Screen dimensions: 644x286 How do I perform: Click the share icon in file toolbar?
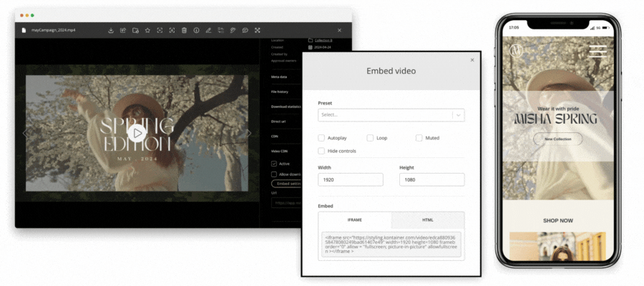[x=123, y=30]
